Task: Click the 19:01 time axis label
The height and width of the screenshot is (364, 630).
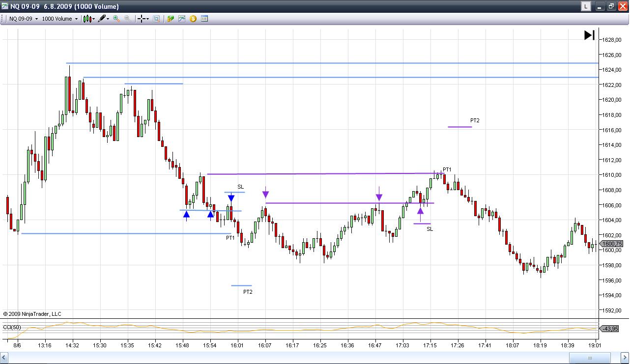Action: [x=595, y=345]
